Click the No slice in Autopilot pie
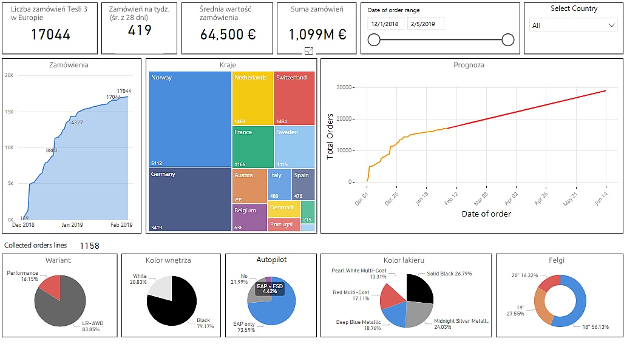The image size is (624, 364). click(255, 295)
